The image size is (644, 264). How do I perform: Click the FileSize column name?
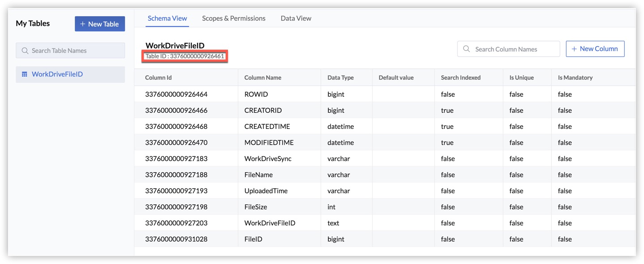click(256, 207)
